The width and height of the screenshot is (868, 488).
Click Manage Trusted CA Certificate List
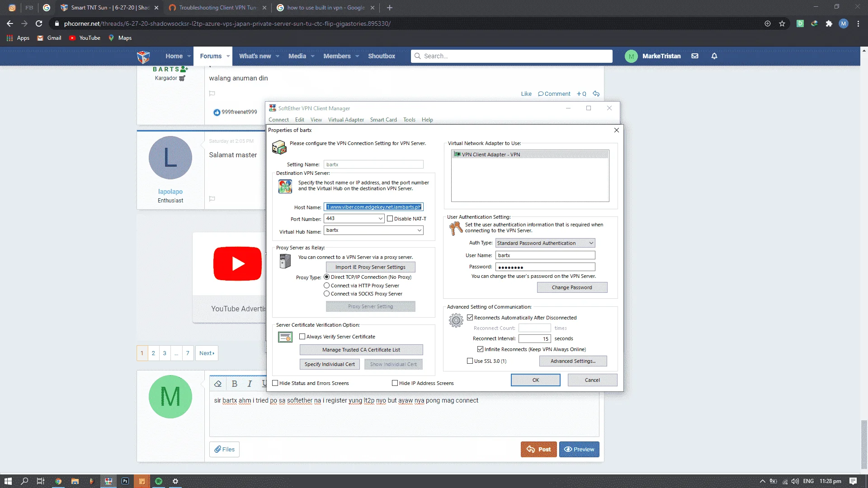[x=361, y=350]
